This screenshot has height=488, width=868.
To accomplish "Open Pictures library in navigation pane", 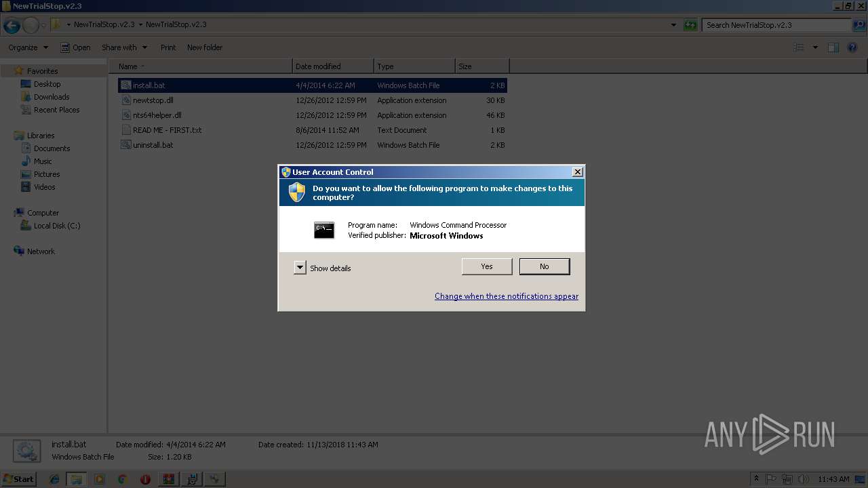I will [47, 174].
